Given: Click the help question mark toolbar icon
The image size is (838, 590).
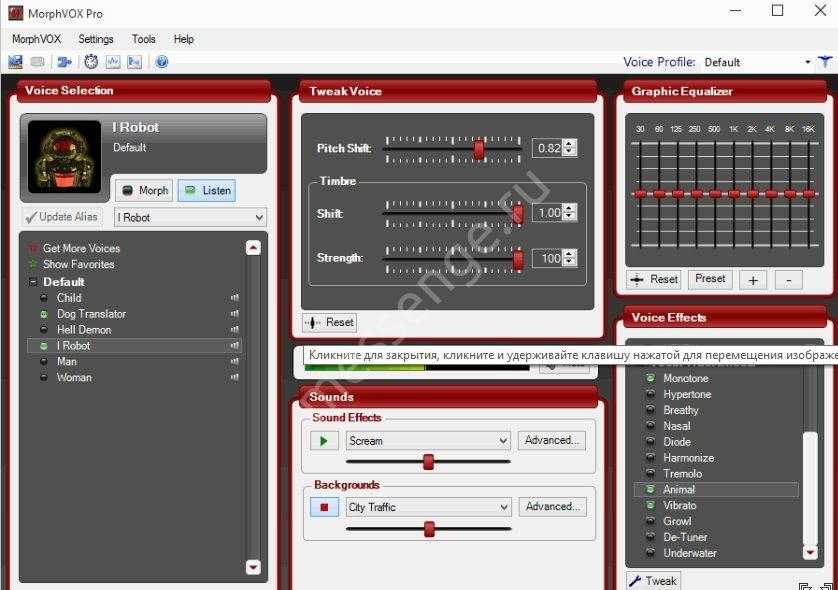Looking at the screenshot, I should [x=161, y=62].
